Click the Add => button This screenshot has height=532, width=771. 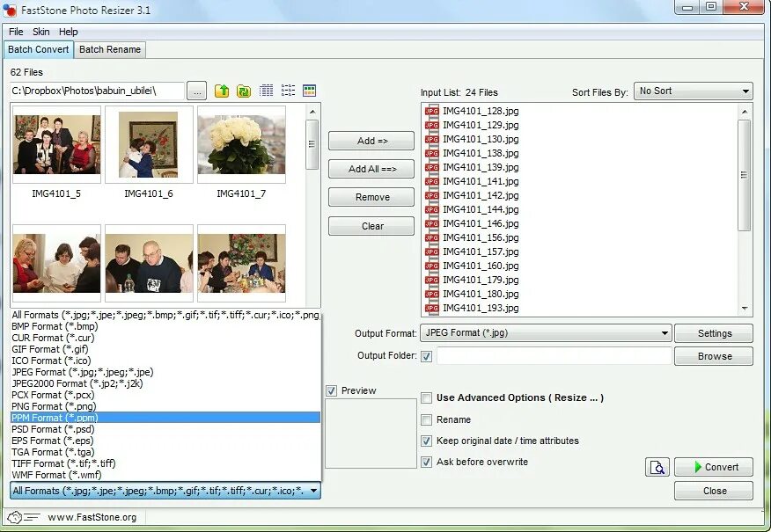(371, 141)
